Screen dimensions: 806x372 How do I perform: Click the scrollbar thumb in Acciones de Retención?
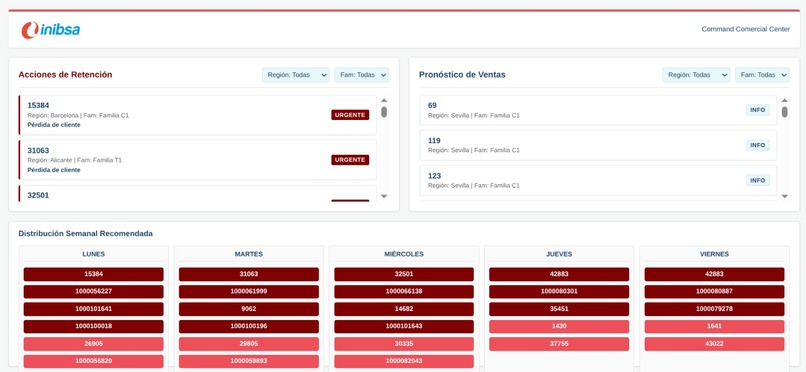(x=384, y=112)
